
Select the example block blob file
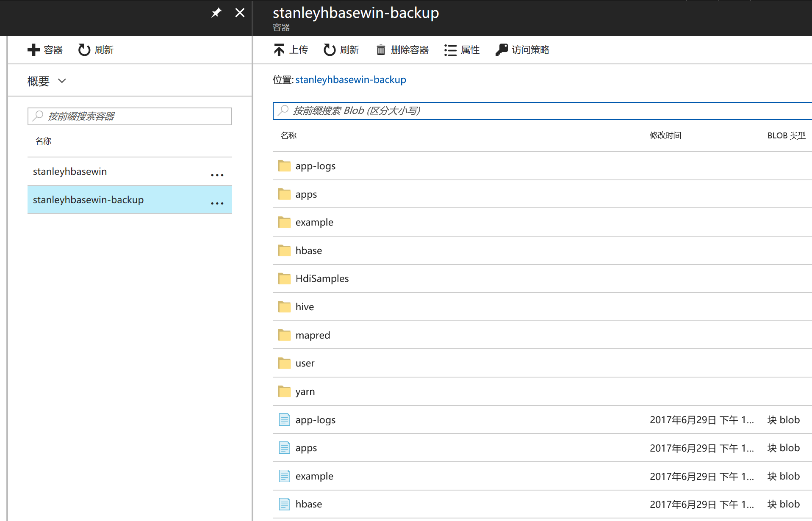(x=314, y=476)
